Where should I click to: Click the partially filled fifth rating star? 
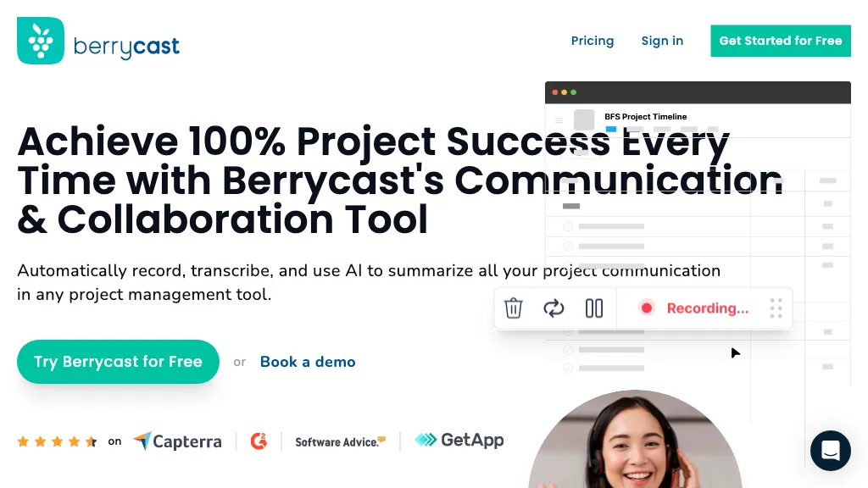click(92, 441)
